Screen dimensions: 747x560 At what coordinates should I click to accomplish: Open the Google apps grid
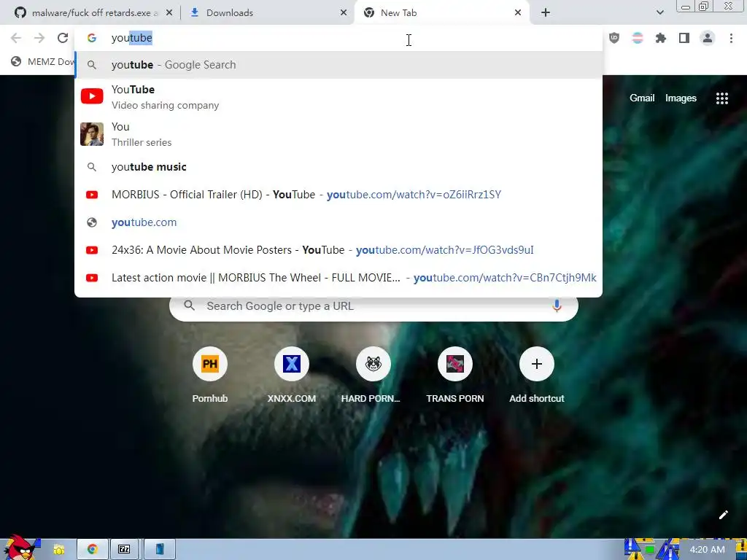click(722, 98)
